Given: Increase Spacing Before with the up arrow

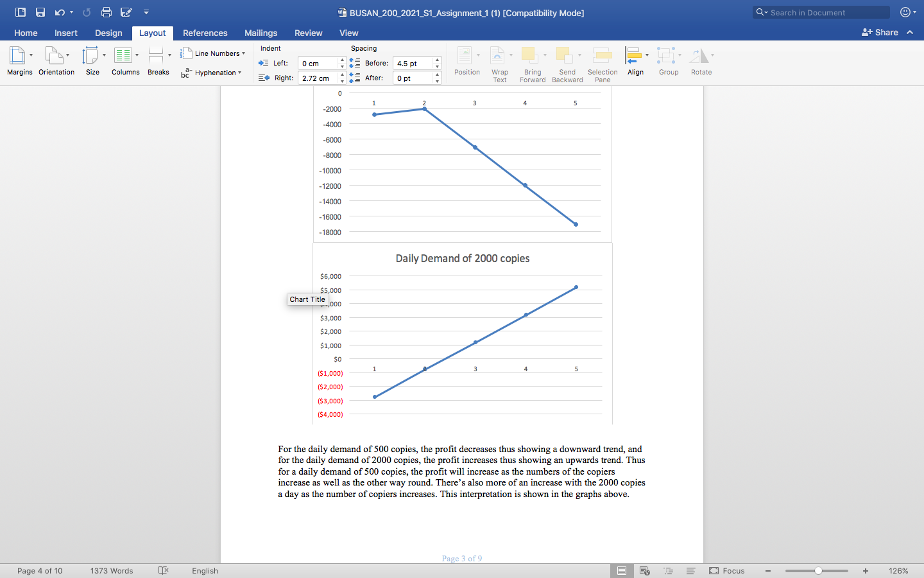Looking at the screenshot, I should (x=437, y=60).
